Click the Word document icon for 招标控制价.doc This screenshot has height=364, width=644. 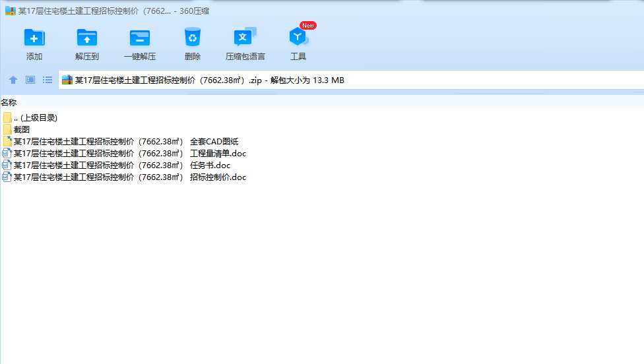point(7,177)
